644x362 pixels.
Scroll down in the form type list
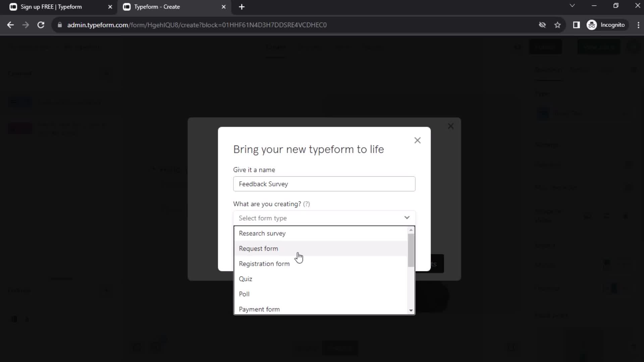[x=411, y=310]
